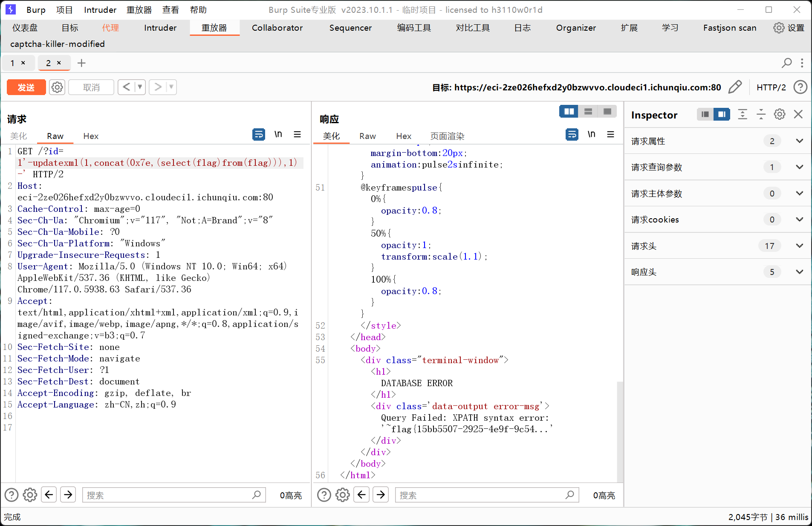Open the 设置 gear icon
Screen dimensions: 812x526
pos(779,28)
